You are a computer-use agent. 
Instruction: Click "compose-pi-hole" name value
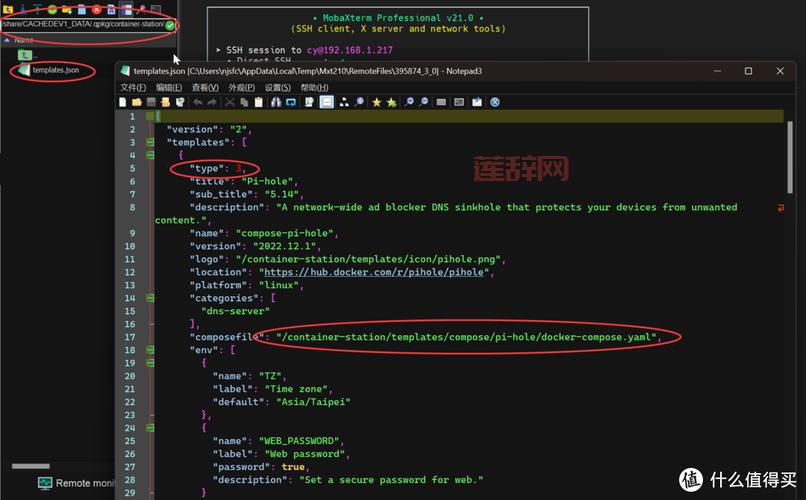click(284, 233)
